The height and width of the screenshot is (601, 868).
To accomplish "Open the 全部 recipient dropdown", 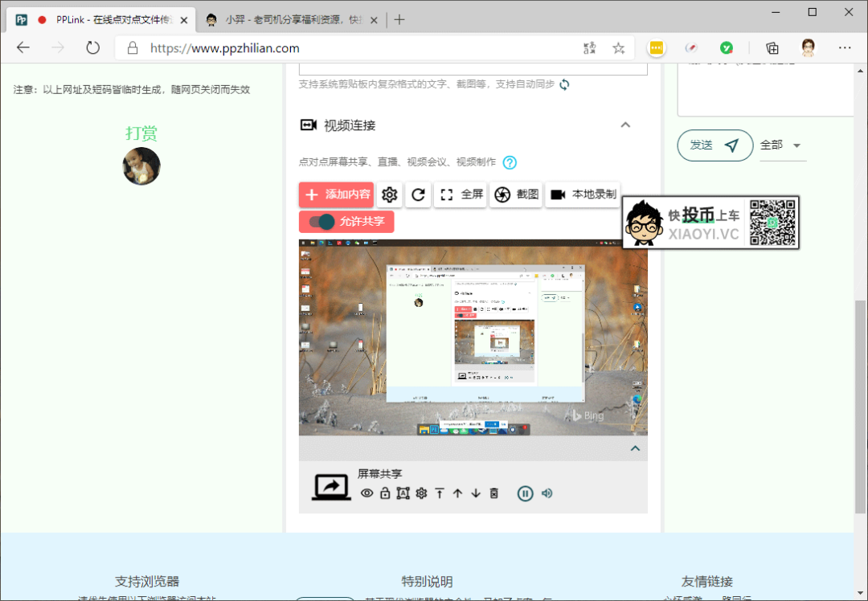I will coord(782,145).
